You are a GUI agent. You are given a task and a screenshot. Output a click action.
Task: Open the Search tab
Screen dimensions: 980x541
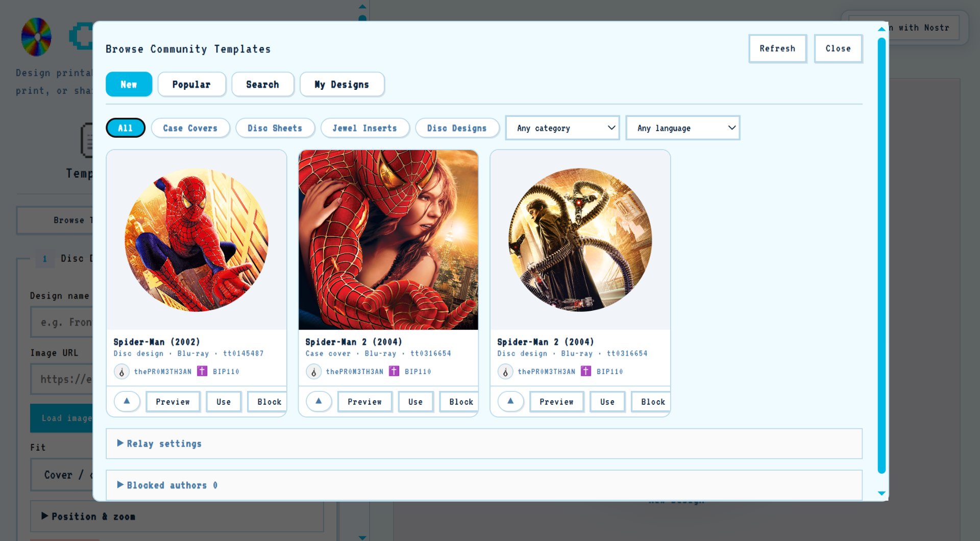coord(262,84)
